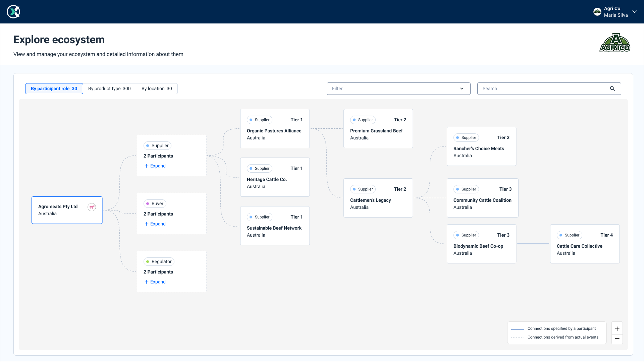Click the plus icon beside Buyer Expand
This screenshot has height=362, width=644.
coord(146,224)
